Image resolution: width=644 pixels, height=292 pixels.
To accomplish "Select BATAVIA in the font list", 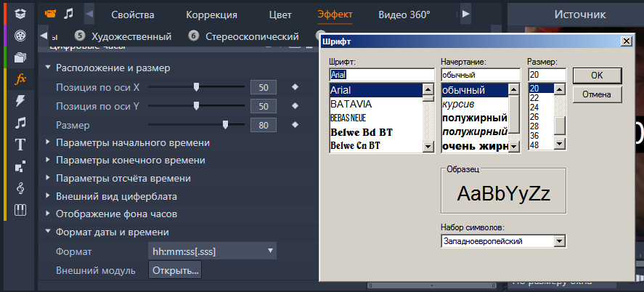I will [377, 104].
